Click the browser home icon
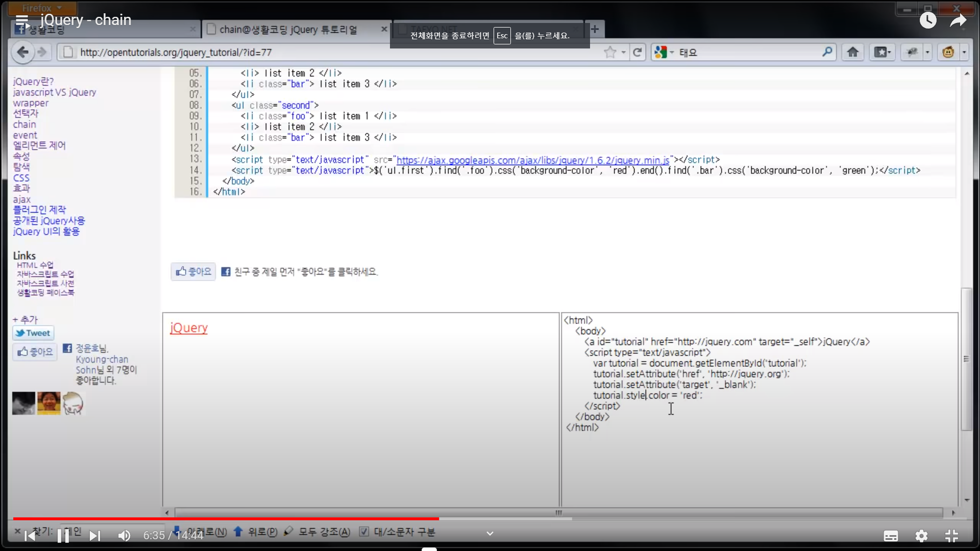 [x=853, y=52]
